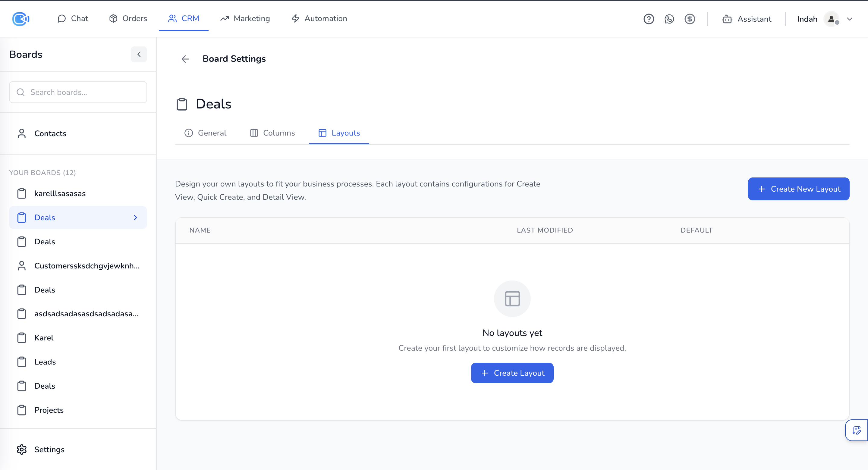The width and height of the screenshot is (868, 470).
Task: Click the dollar billing icon
Action: [689, 19]
